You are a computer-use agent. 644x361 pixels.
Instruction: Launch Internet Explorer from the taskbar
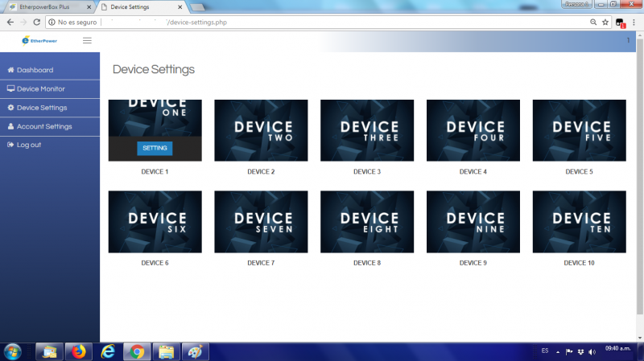[x=107, y=351]
